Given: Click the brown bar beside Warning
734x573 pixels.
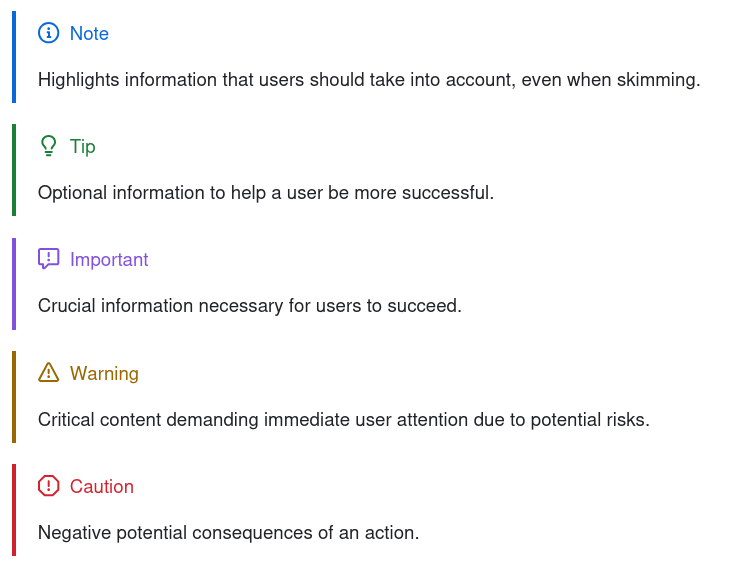Looking at the screenshot, I should 14,397.
